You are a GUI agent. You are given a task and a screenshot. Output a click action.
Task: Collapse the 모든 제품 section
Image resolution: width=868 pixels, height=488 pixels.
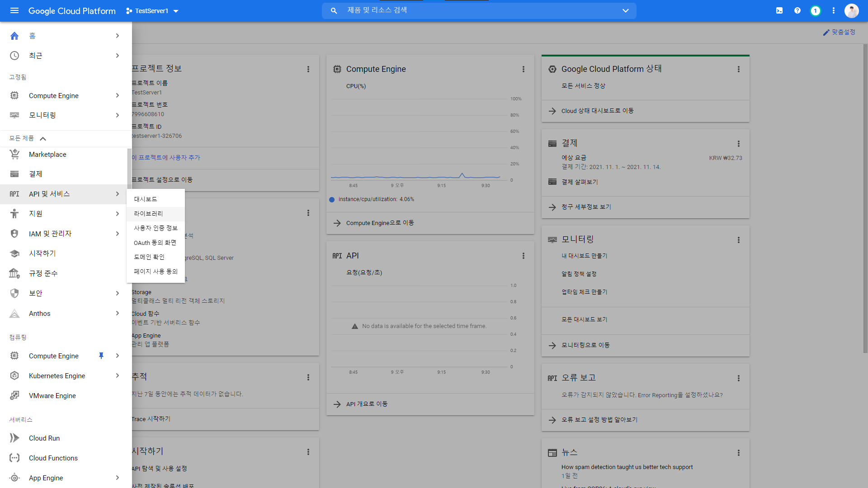[x=43, y=139]
